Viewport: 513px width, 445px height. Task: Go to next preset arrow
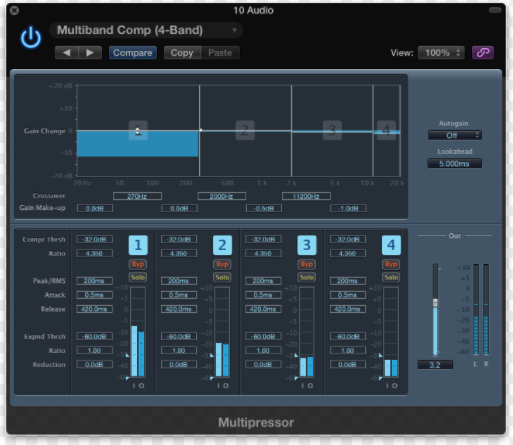tap(90, 53)
